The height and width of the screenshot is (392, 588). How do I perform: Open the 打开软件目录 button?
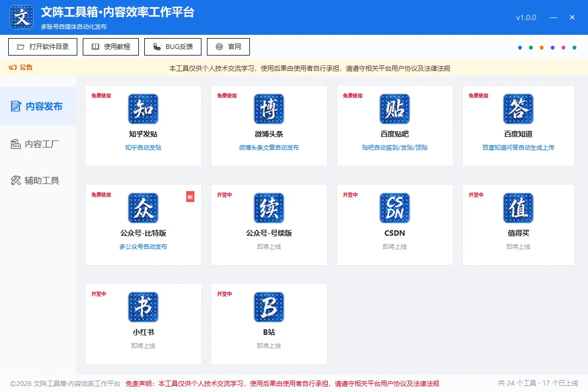(x=43, y=47)
